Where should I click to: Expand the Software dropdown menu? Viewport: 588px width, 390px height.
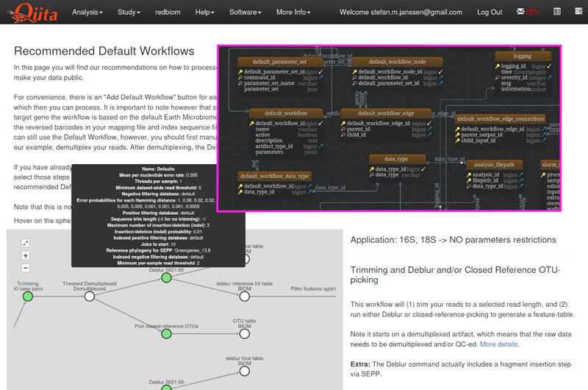(245, 12)
